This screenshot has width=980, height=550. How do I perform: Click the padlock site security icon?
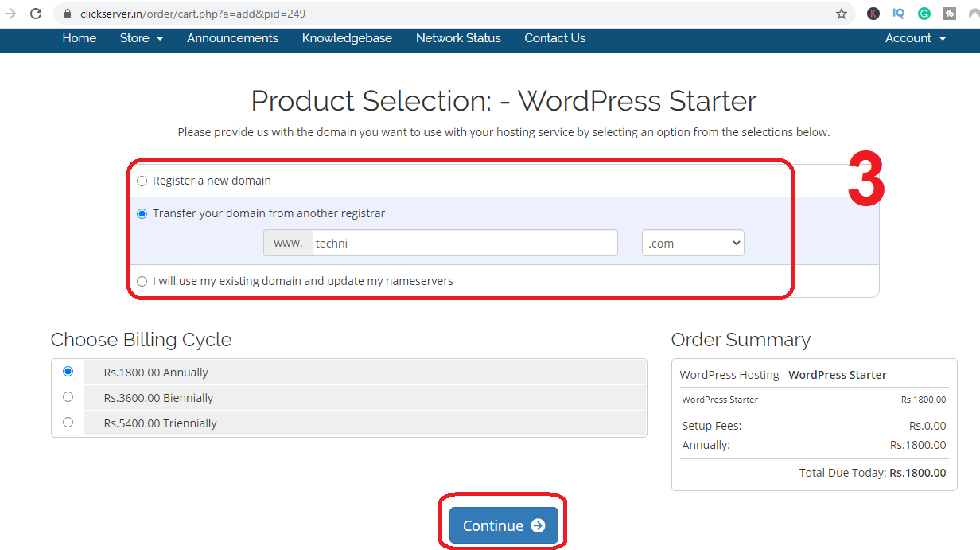click(x=67, y=14)
